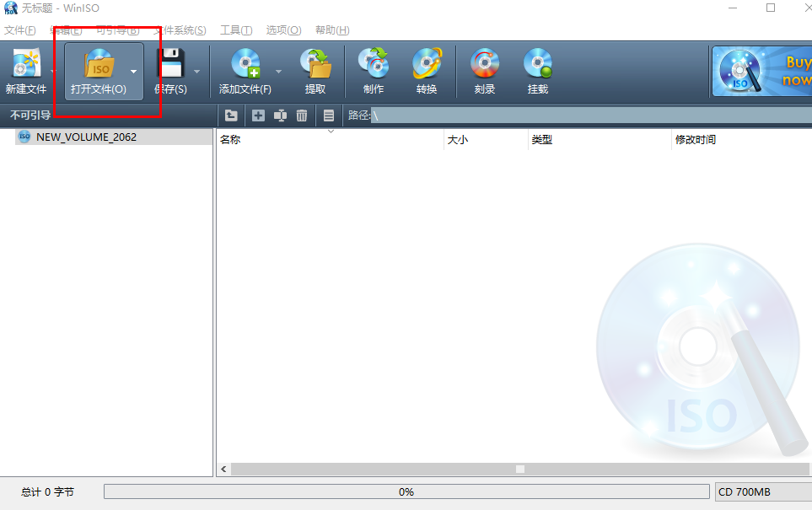The height and width of the screenshot is (510, 812).
Task: Click the 0% capacity progress bar
Action: (x=406, y=492)
